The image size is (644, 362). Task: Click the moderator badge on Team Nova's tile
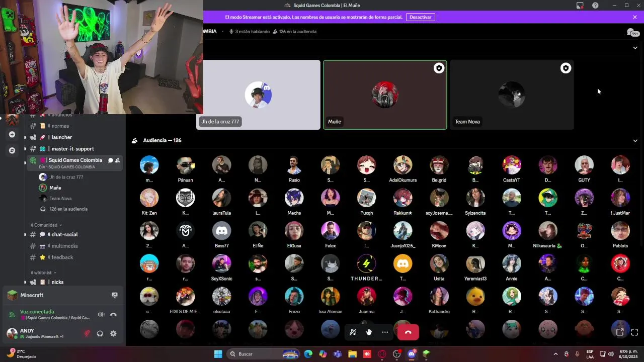(x=566, y=68)
